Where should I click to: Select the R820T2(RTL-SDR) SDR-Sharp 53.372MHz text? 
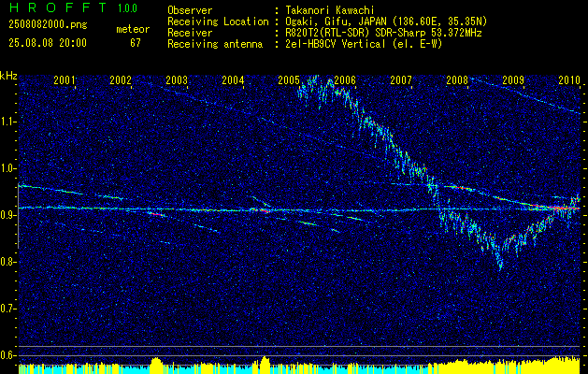click(x=383, y=33)
